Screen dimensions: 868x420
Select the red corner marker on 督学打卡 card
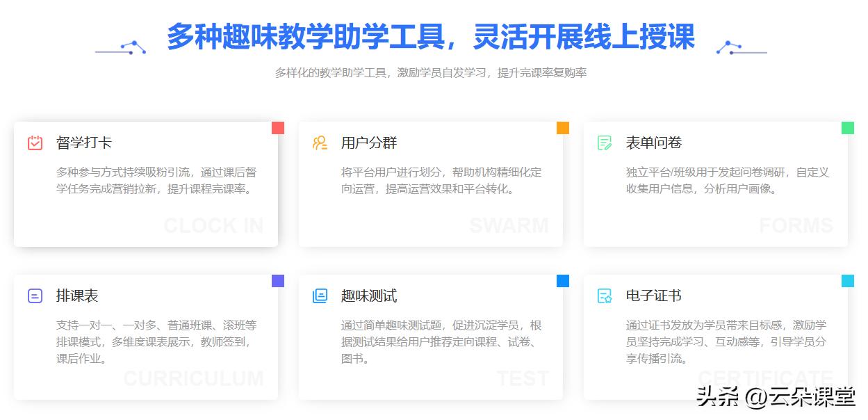278,127
